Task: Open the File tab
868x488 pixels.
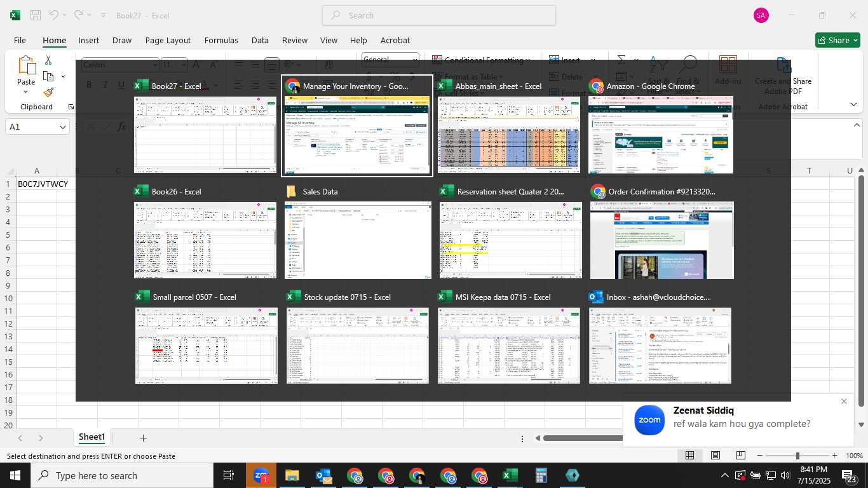Action: (20, 40)
